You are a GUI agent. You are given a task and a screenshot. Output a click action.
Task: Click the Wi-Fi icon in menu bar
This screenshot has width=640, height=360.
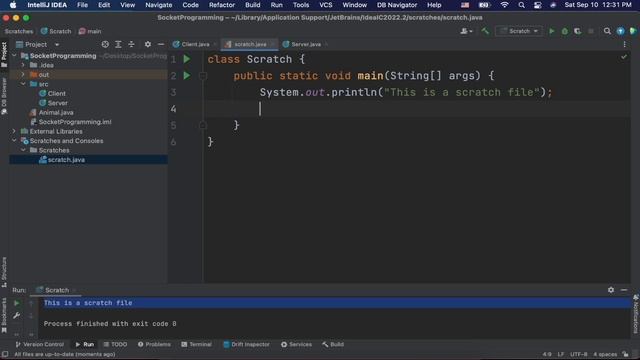[x=504, y=5]
